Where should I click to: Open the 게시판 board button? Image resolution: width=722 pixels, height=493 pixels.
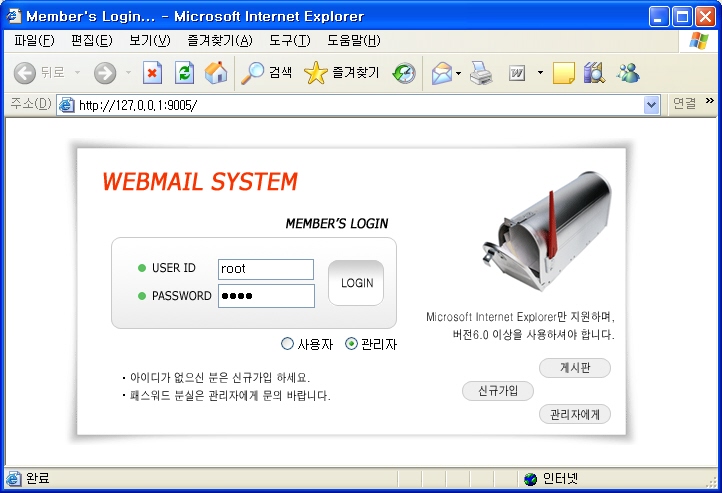tap(574, 368)
